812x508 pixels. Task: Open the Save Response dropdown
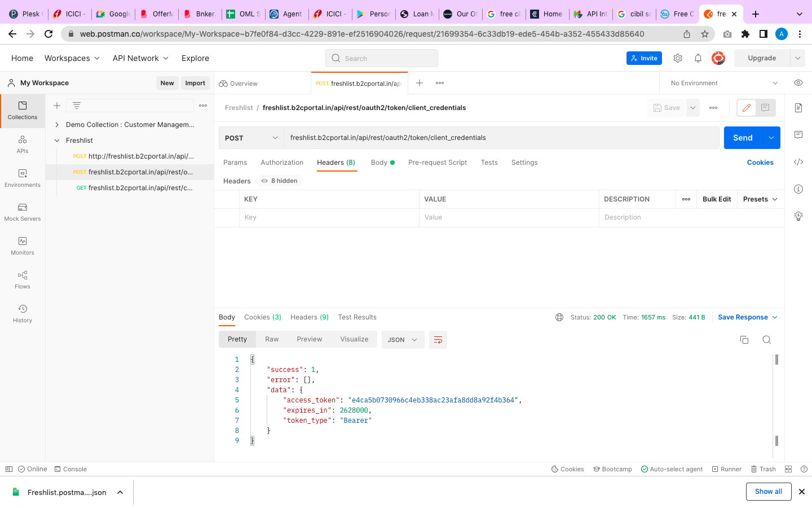tap(748, 317)
